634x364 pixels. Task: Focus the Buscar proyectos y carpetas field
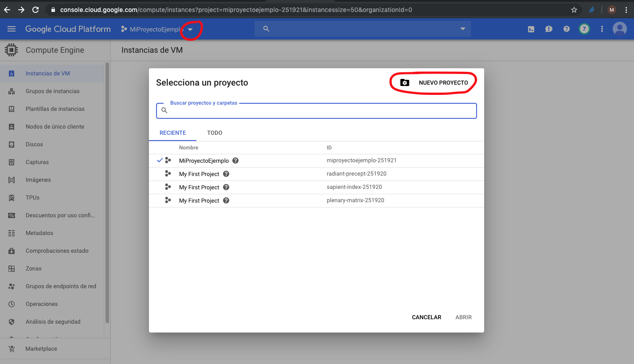point(317,111)
